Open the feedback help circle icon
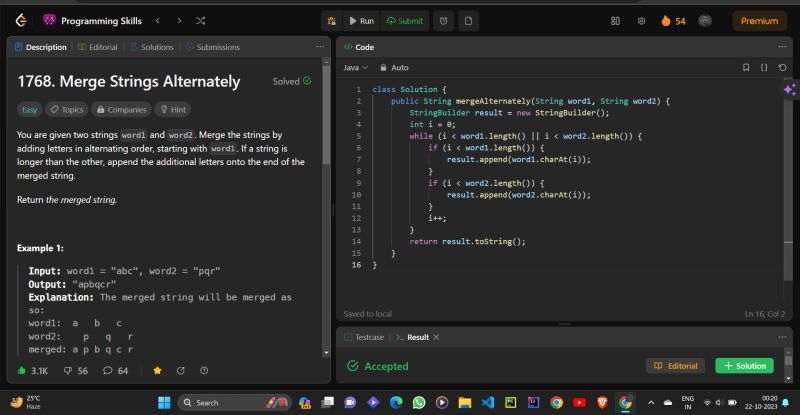 (204, 371)
